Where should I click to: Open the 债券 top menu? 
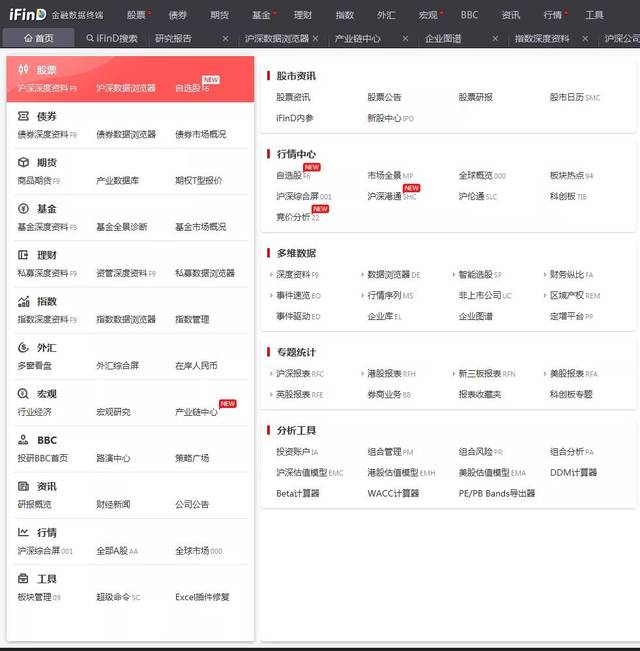178,15
